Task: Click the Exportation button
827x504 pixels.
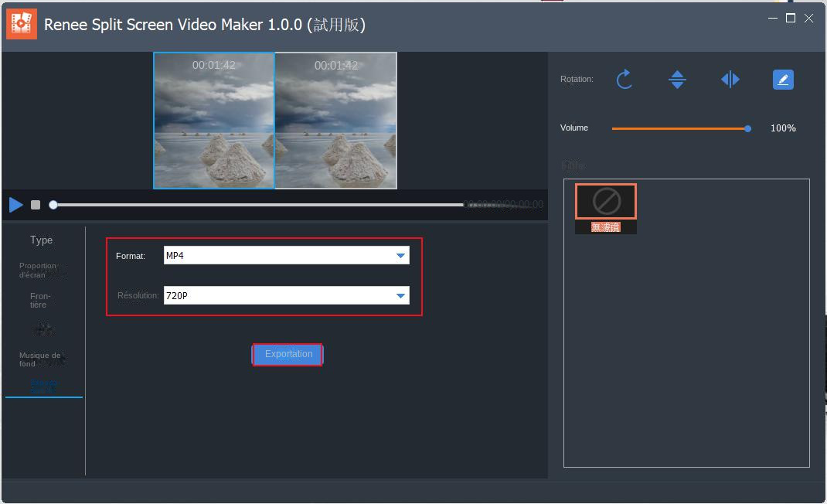Action: (x=287, y=354)
